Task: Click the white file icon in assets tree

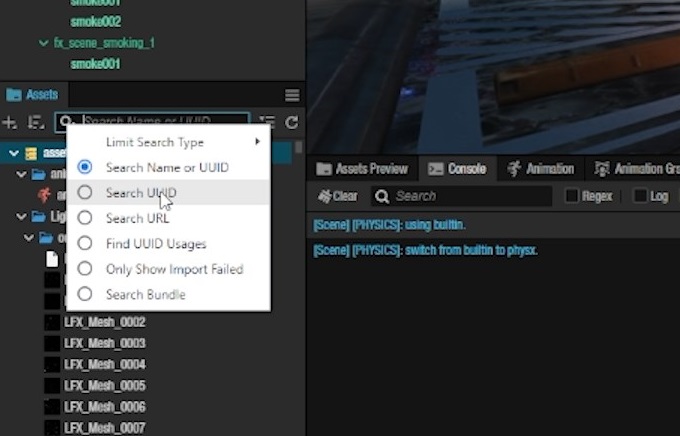Action: [x=52, y=259]
